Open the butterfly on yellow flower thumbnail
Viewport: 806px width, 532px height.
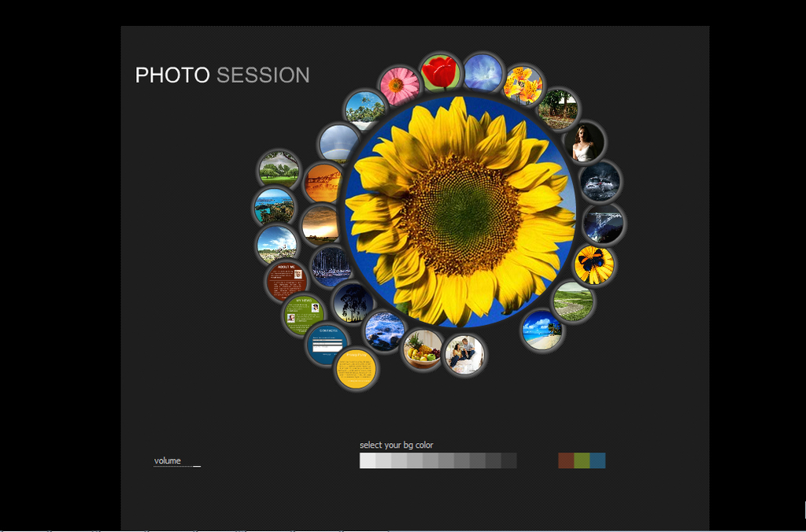point(593,264)
